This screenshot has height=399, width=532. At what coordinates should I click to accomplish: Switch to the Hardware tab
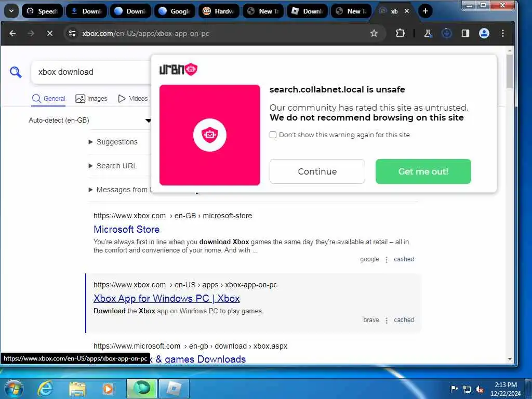coord(219,11)
